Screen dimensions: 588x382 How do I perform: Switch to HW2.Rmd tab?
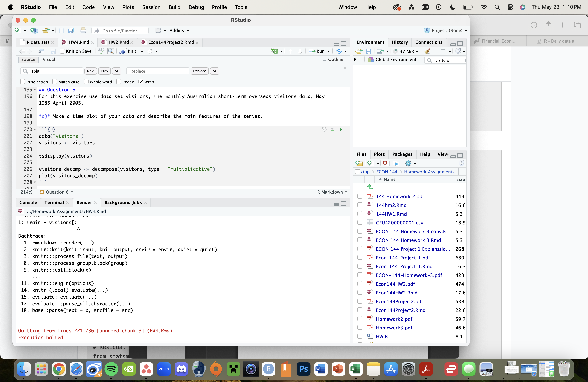pyautogui.click(x=118, y=42)
